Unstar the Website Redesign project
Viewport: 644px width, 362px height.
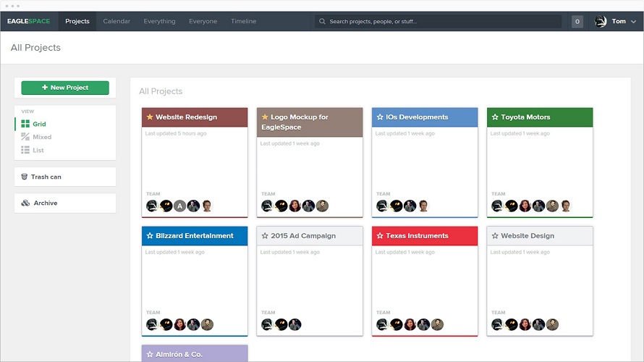pos(150,117)
